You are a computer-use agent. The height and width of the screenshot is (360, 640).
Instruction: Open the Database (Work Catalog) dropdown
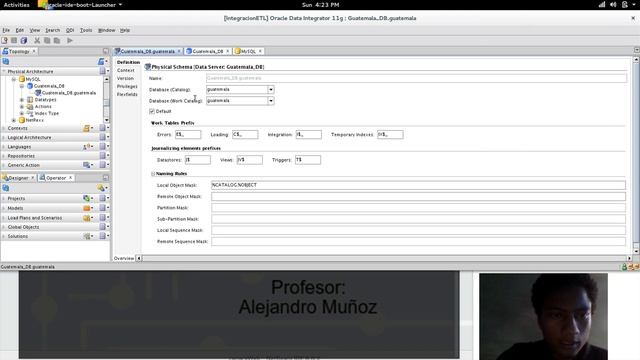[x=271, y=100]
